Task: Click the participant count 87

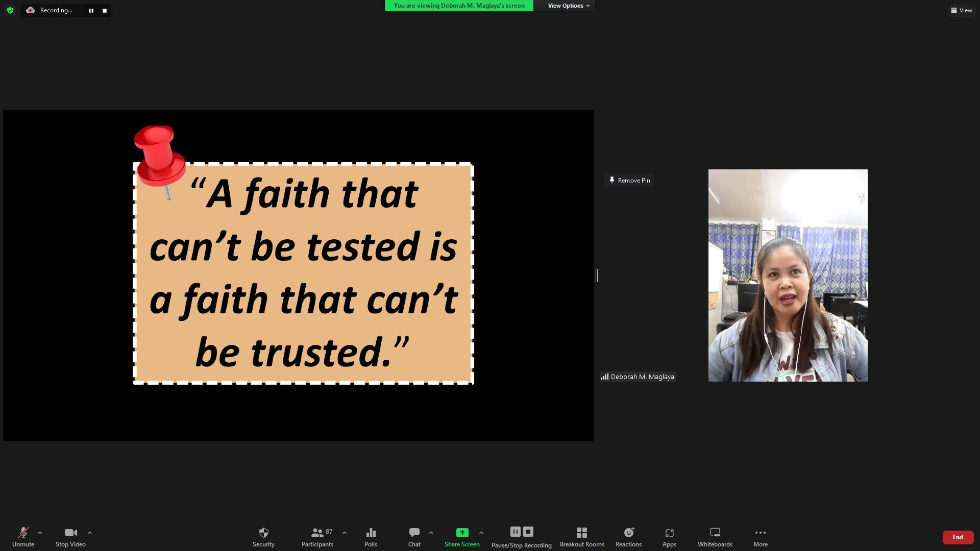Action: (329, 532)
